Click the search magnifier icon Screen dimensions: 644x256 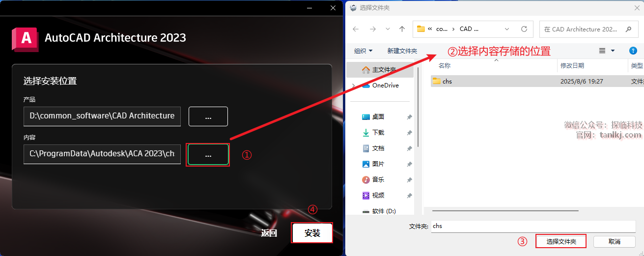coord(628,29)
